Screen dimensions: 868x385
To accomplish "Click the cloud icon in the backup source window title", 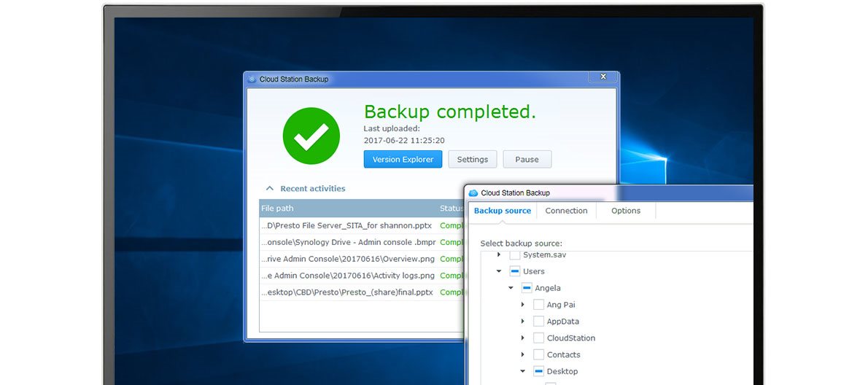I will coord(473,193).
